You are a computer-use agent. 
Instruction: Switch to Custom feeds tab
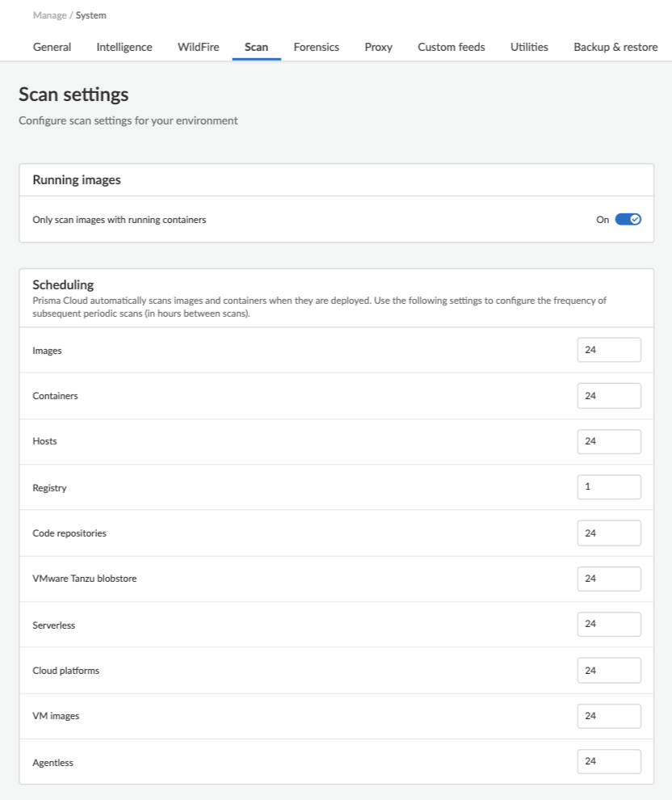[x=451, y=47]
